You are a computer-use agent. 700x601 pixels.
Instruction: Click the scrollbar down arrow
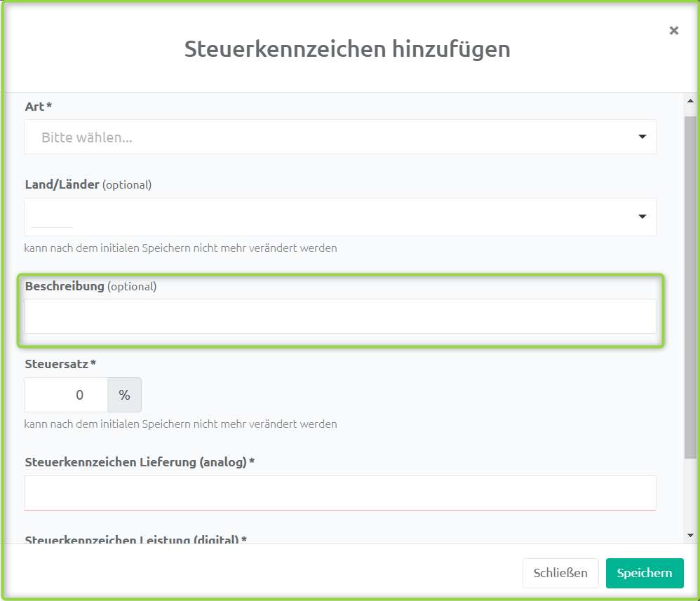[x=690, y=535]
